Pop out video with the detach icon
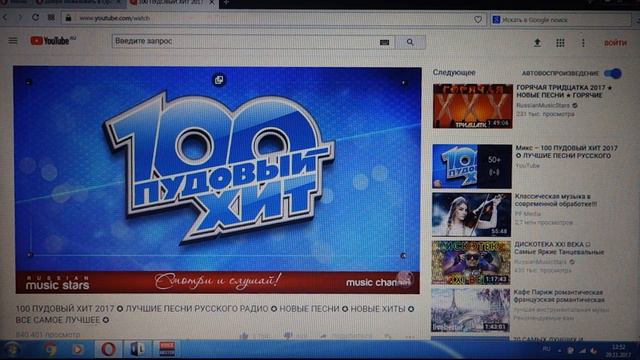The image size is (640, 360). tap(219, 80)
